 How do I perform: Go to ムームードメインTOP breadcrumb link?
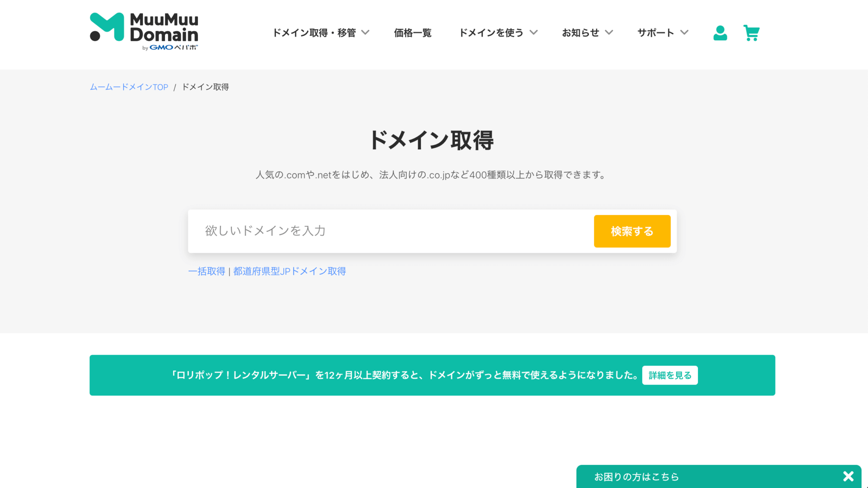pyautogui.click(x=129, y=87)
